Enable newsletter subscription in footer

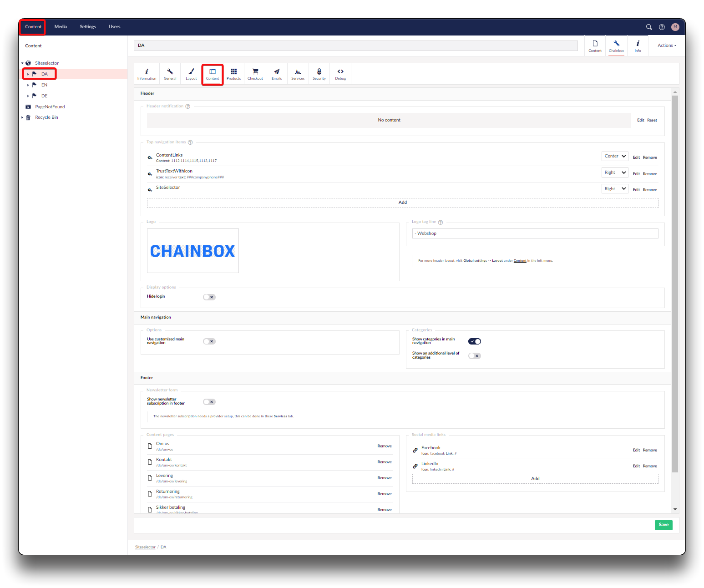coord(209,402)
